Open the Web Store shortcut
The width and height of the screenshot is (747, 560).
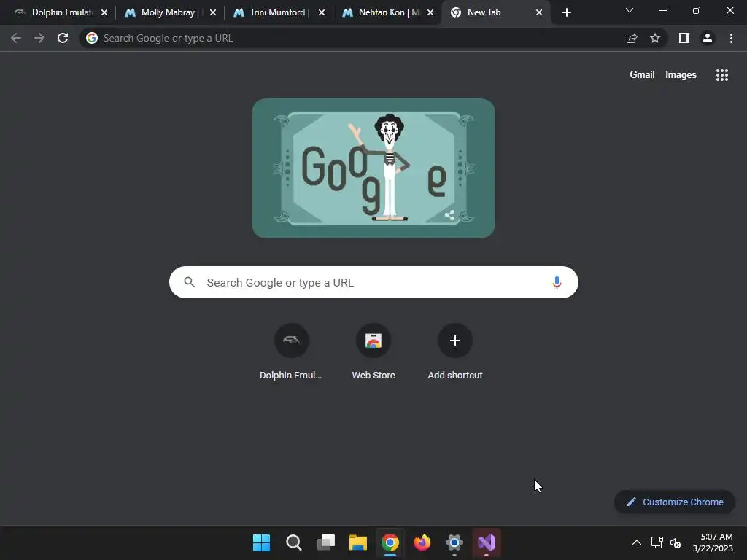coord(373,351)
